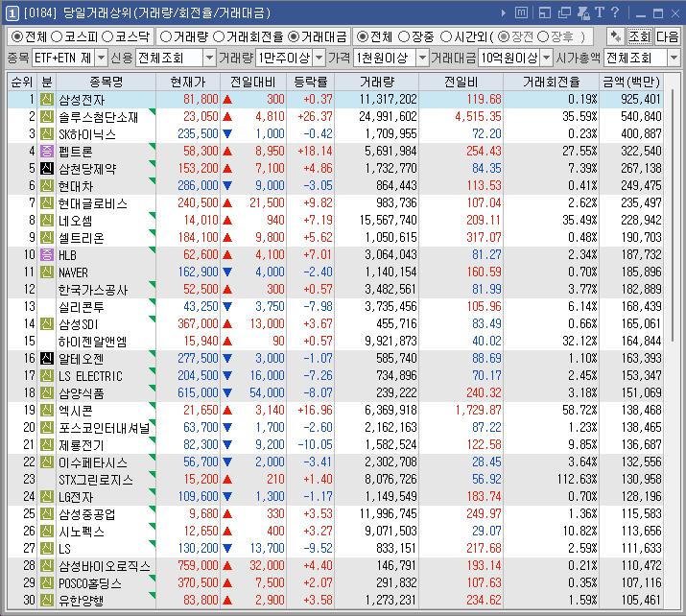Viewport: 686px width, 616px height.
Task: Click the 신 badge icon for 삼성전자
Action: point(47,100)
